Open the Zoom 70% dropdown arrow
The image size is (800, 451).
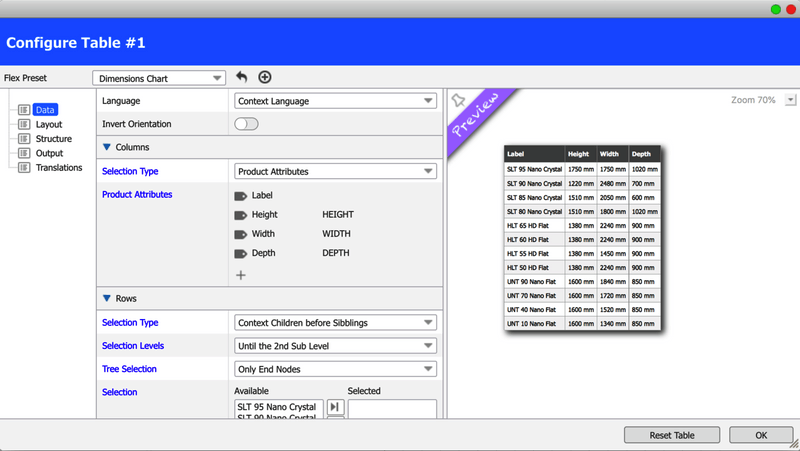click(x=791, y=100)
